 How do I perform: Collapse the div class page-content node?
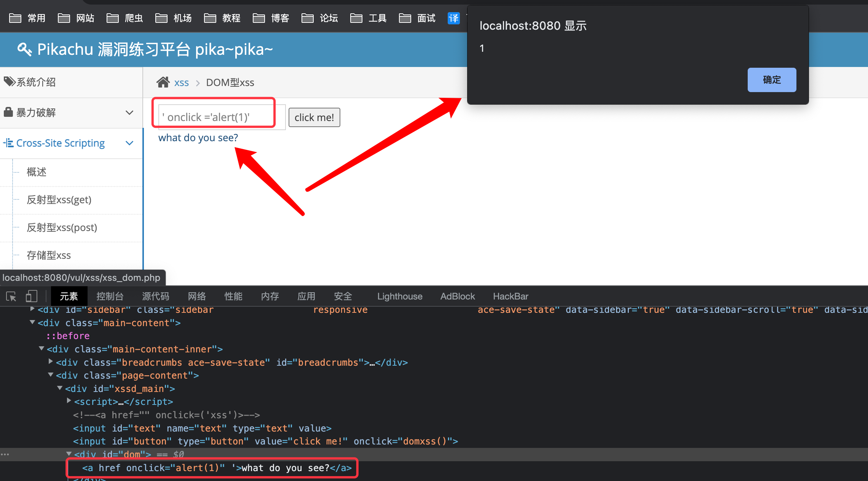(x=51, y=374)
